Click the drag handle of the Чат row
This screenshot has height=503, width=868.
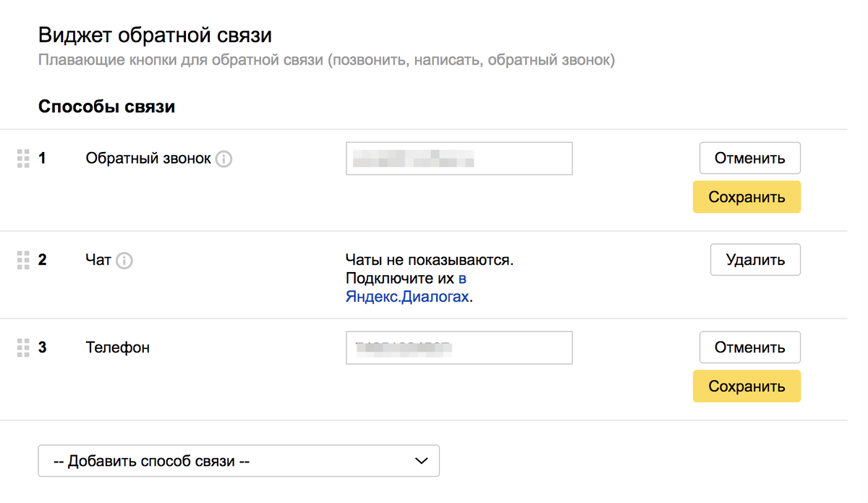point(22,260)
